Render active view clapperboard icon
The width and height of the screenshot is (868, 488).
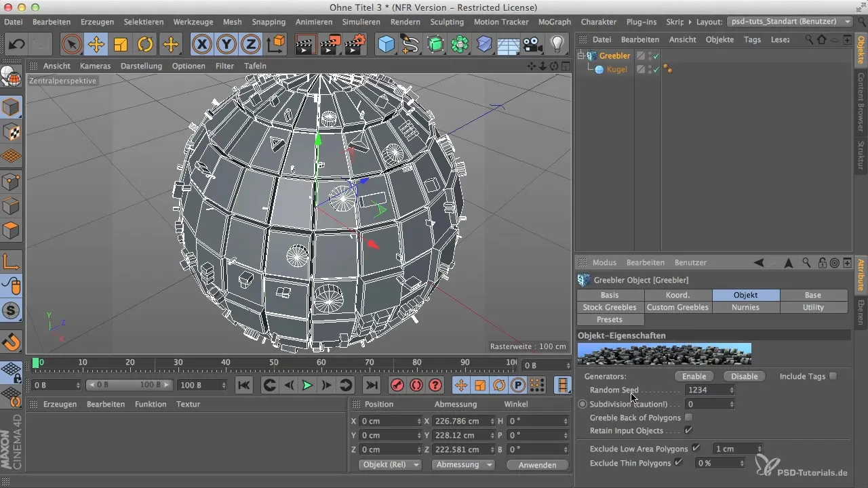[x=307, y=45]
